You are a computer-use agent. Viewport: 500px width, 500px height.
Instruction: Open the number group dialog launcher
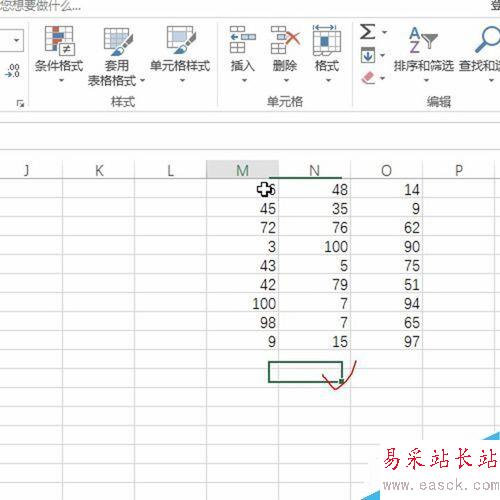[20, 103]
